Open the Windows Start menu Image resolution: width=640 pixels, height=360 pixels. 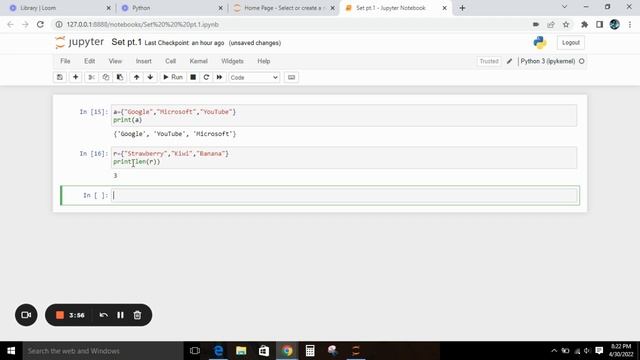[11, 351]
